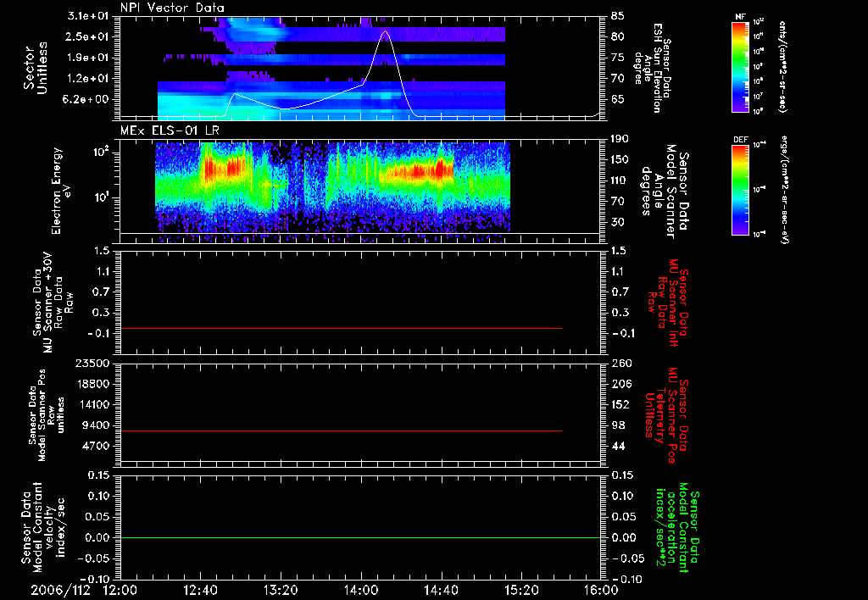This screenshot has width=868, height=600.
Task: Click the 190 scanner angle tick label
Action: coord(621,139)
